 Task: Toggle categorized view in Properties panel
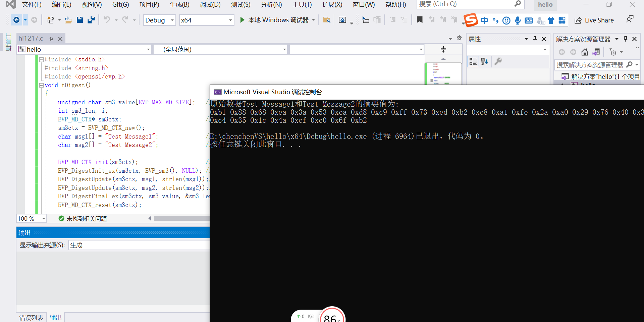coord(473,61)
